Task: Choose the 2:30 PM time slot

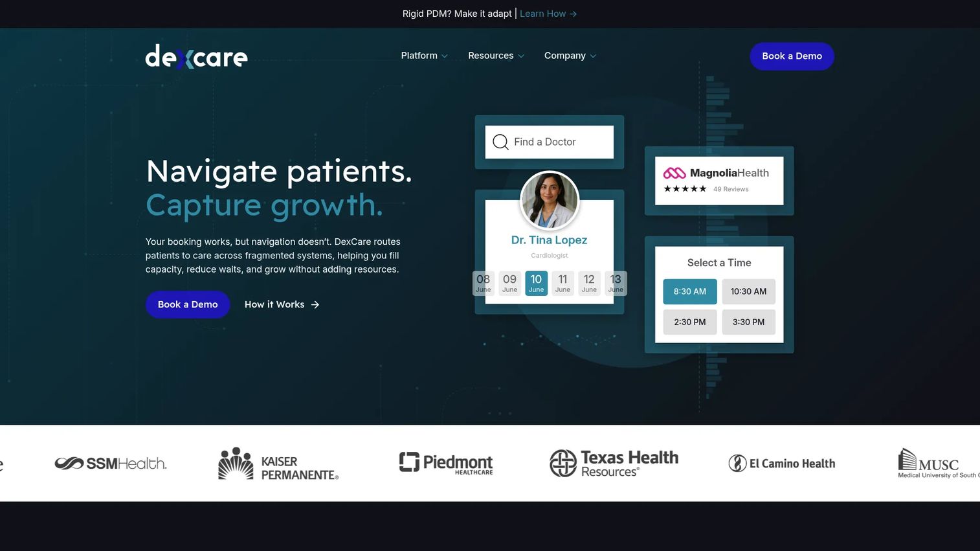Action: click(x=690, y=322)
